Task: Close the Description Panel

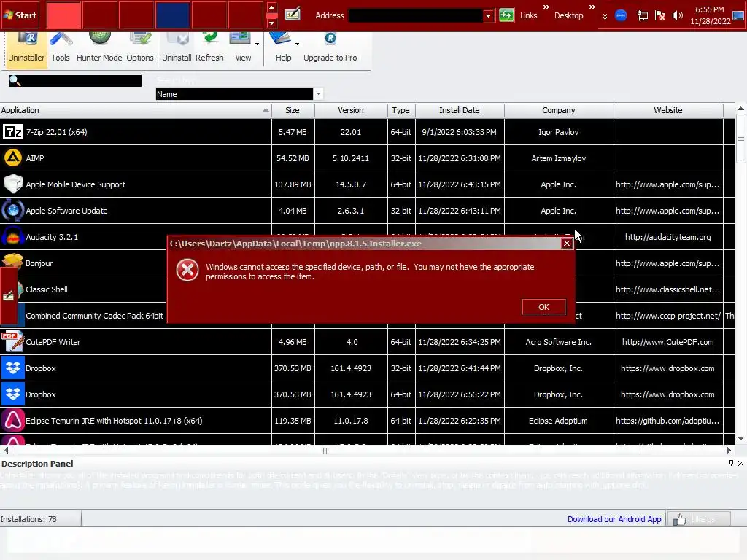Action: tap(741, 463)
